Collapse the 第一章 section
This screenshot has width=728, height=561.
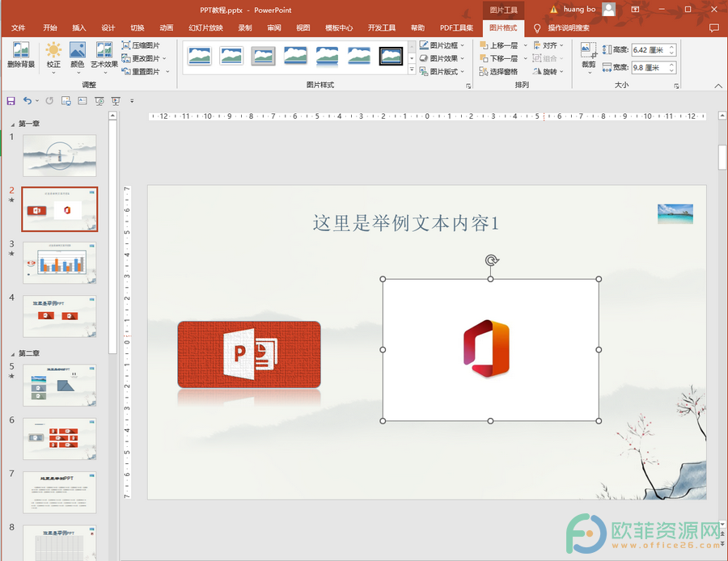click(x=12, y=124)
